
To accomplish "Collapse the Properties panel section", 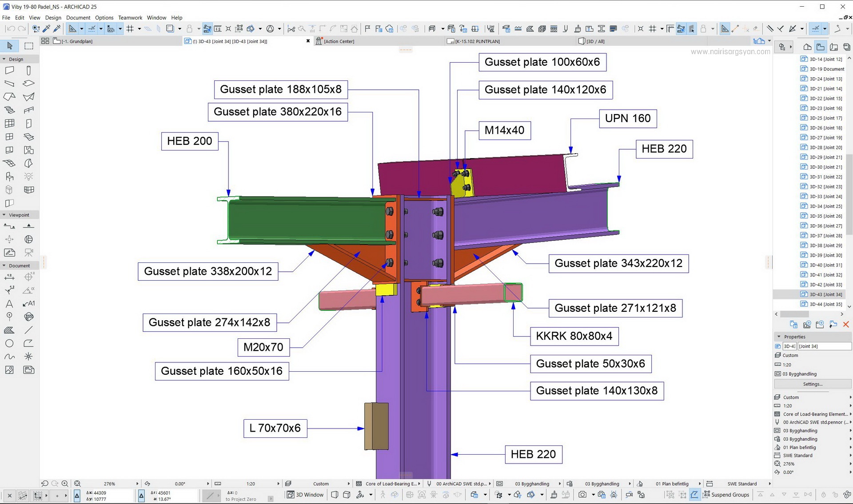I will click(779, 337).
